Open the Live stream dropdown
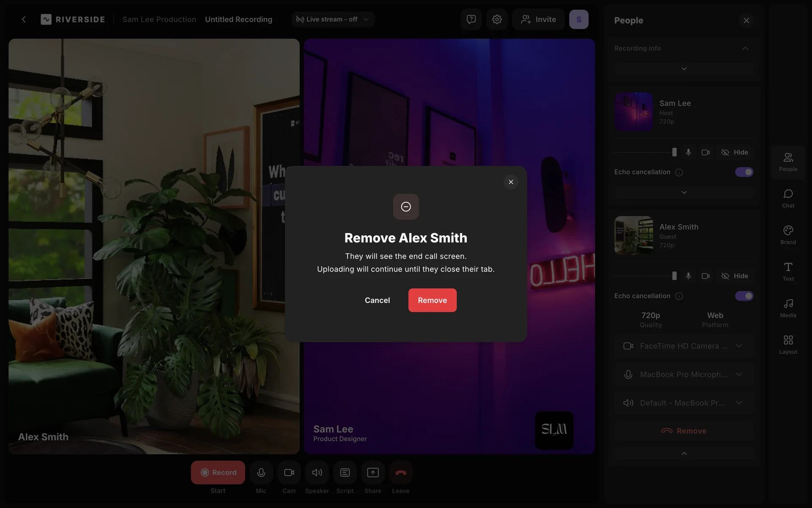The image size is (812, 508). [333, 19]
